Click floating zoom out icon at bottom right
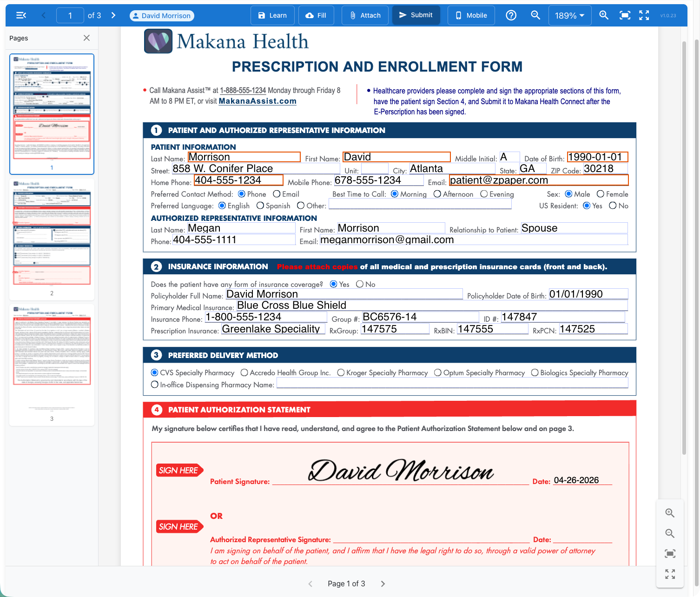 [x=670, y=533]
